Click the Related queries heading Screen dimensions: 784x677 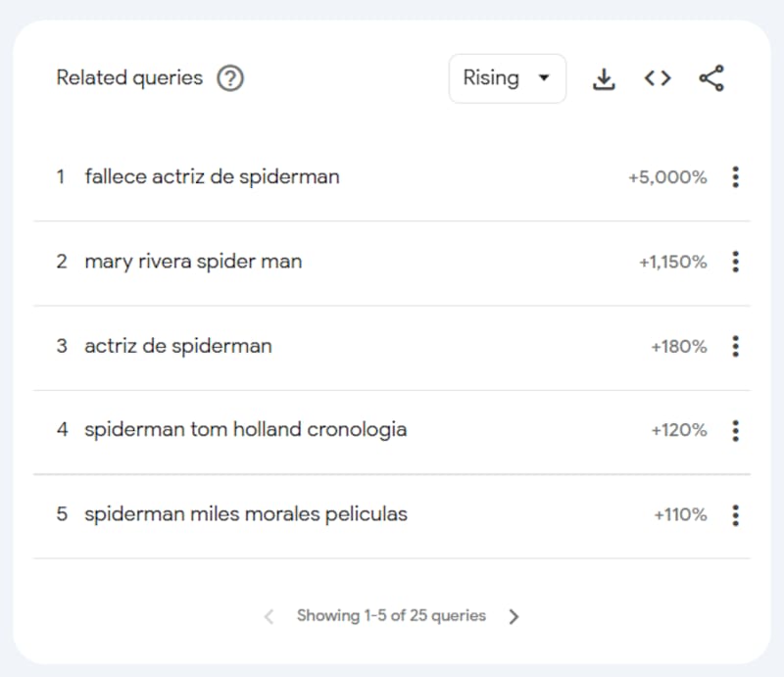(x=129, y=78)
